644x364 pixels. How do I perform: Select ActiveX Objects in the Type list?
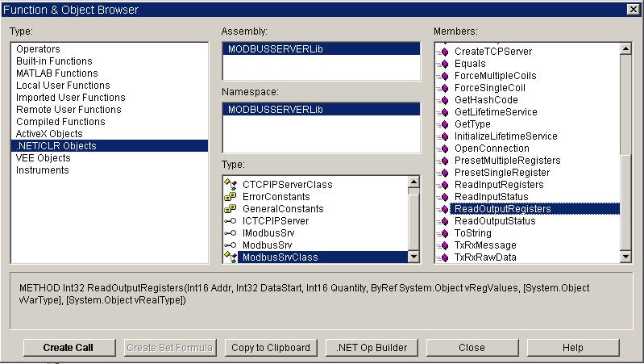[x=49, y=134]
